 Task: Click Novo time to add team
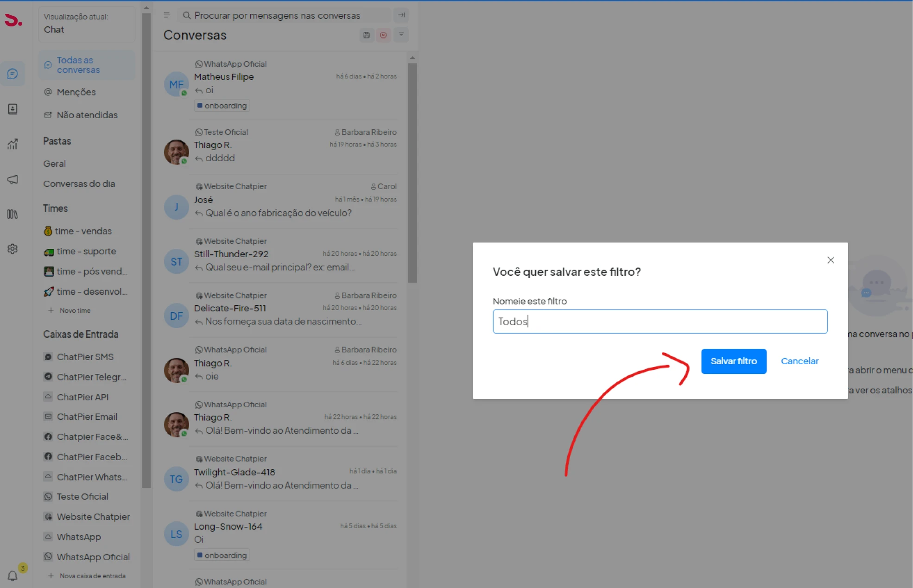(x=75, y=310)
